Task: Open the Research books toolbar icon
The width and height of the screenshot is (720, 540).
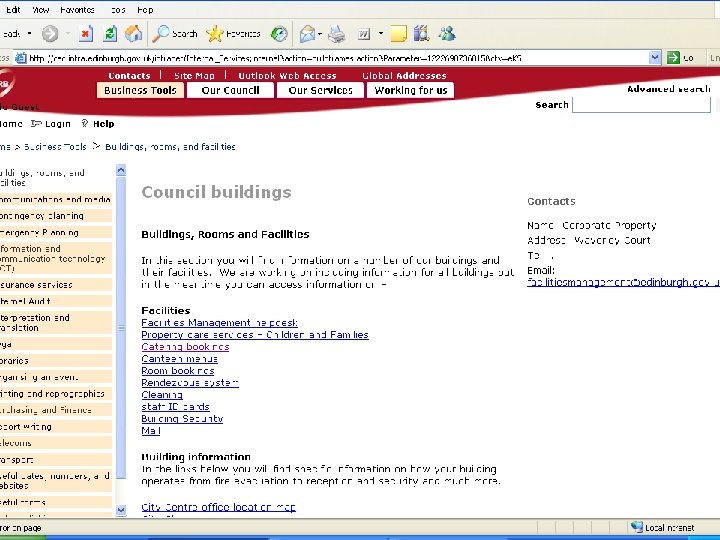Action: 421,34
